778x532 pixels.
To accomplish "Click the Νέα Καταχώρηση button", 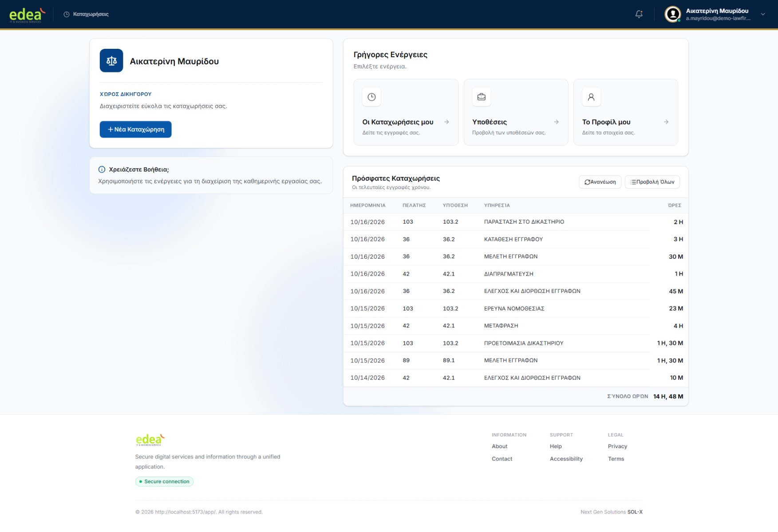I will click(135, 130).
